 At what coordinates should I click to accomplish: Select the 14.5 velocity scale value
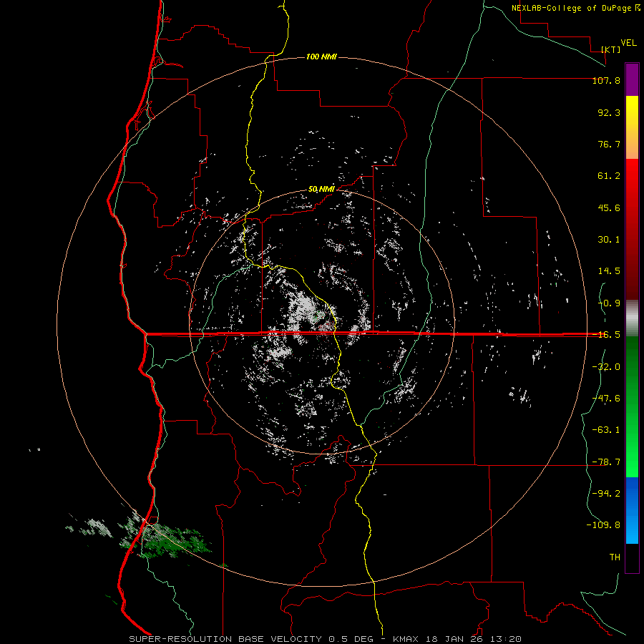[609, 271]
